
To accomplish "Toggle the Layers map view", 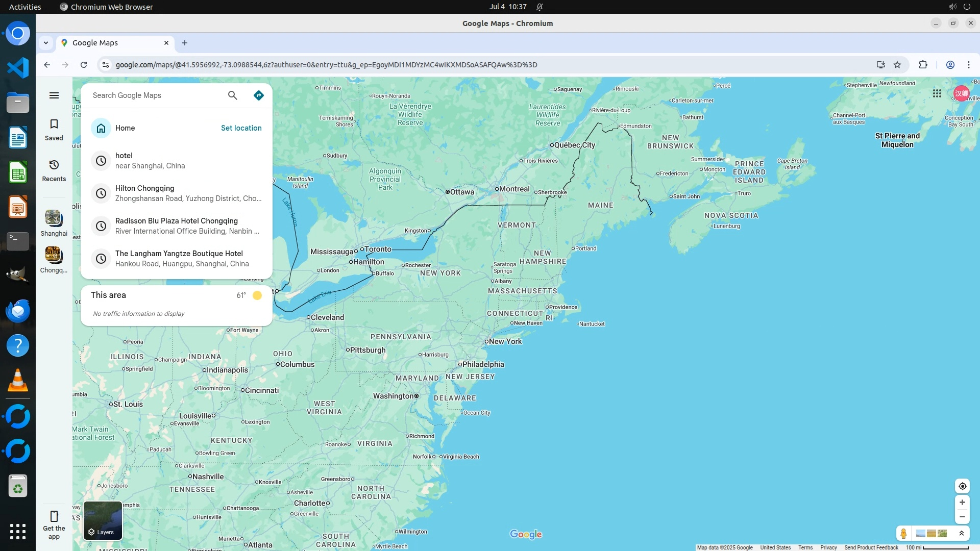I will (103, 520).
